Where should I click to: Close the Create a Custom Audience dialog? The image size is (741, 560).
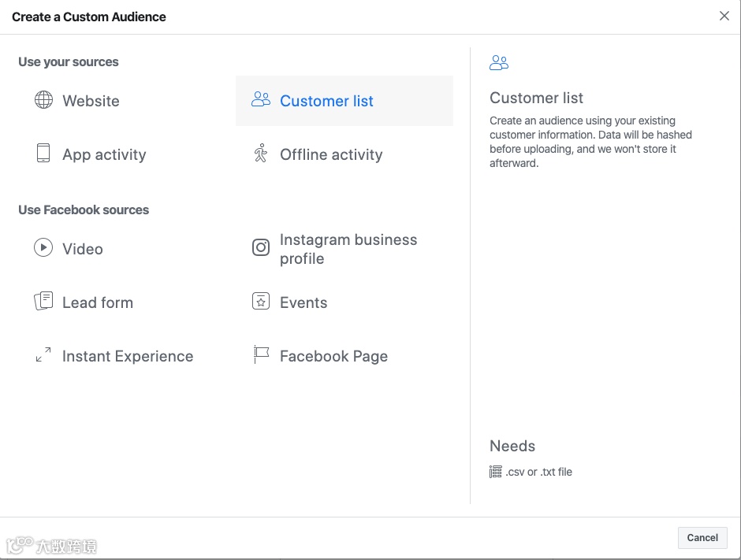[724, 16]
